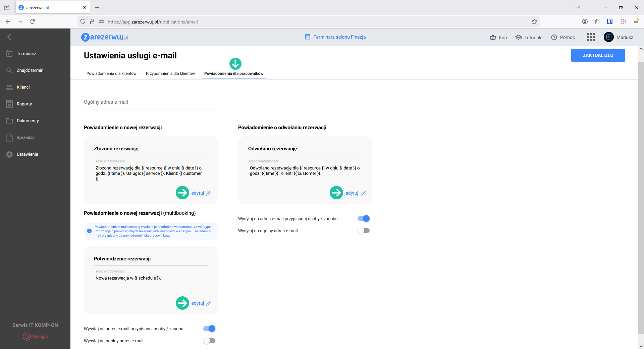Open browser extensions puzzle icon
Image resolution: width=644 pixels, height=349 pixels.
coord(597,21)
